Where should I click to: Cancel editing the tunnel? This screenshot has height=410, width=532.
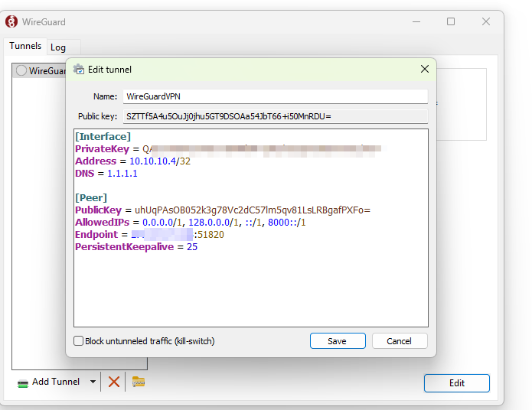point(400,341)
